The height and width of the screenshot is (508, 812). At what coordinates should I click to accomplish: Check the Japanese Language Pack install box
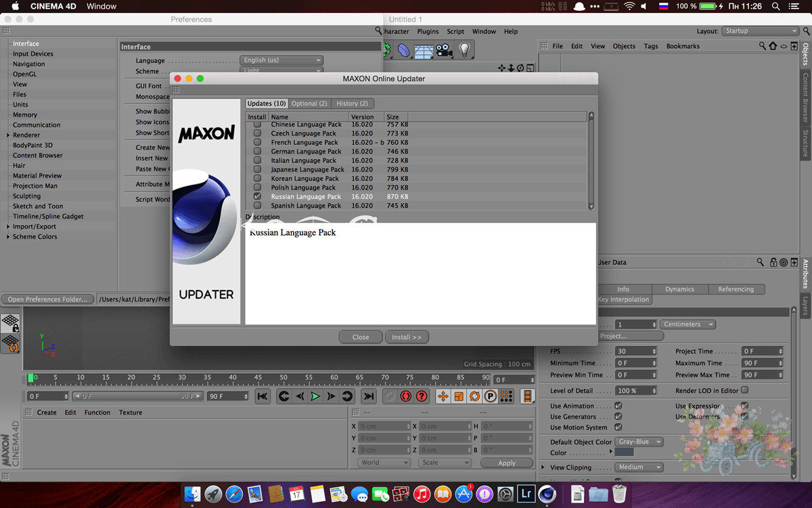click(257, 169)
